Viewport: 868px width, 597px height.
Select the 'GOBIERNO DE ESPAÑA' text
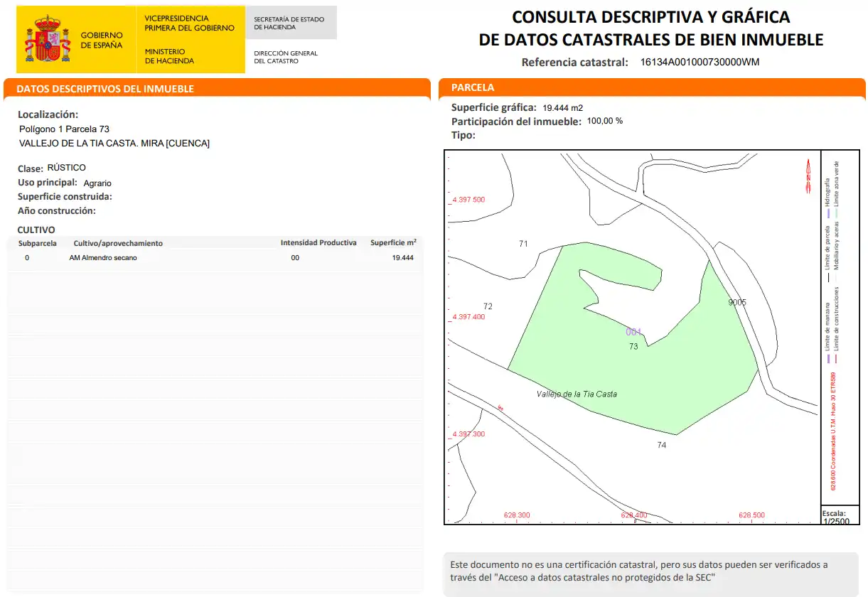coord(102,40)
